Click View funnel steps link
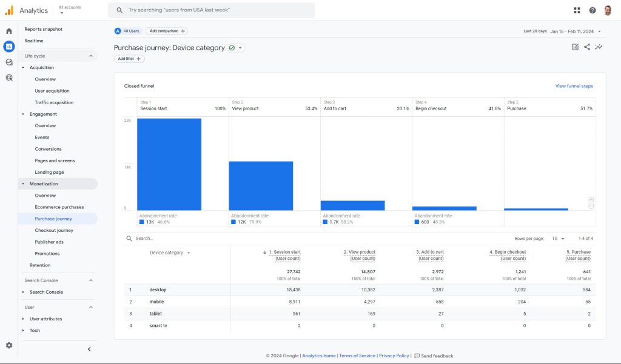This screenshot has width=621, height=364. click(x=574, y=86)
